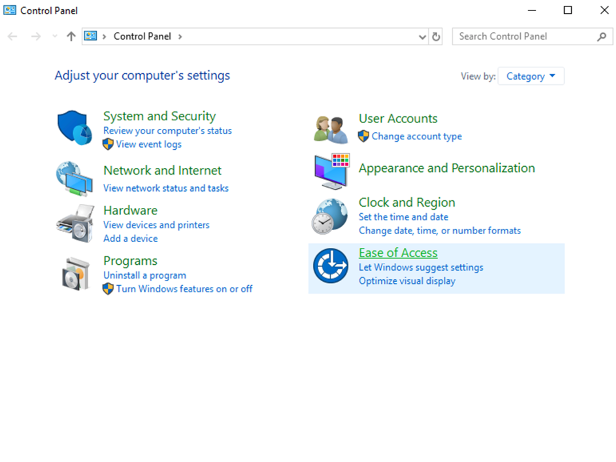Open Appearance and Personalization heading

pos(447,168)
